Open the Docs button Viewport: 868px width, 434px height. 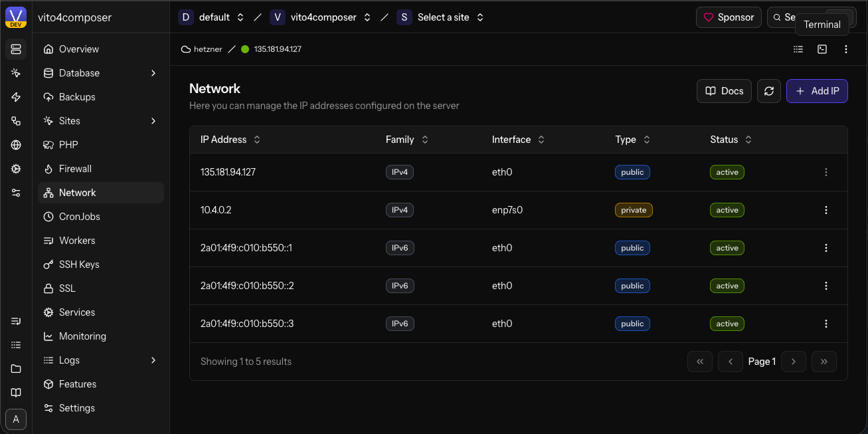tap(724, 91)
